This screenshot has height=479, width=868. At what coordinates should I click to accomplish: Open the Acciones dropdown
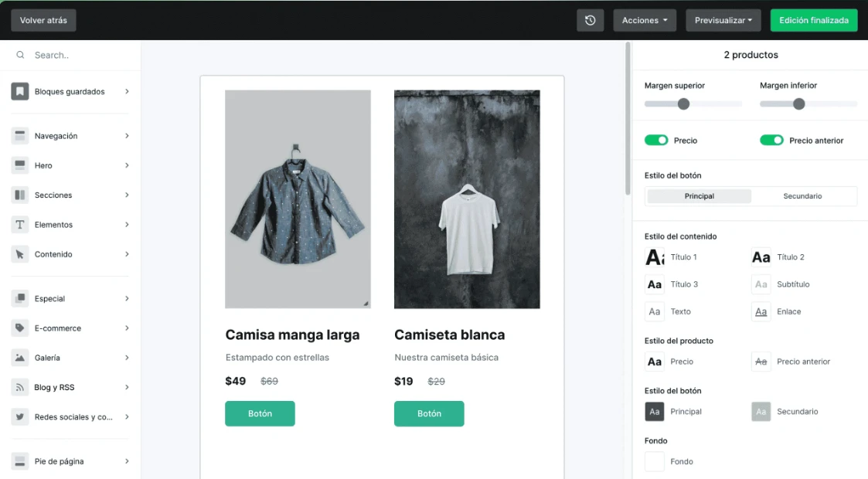pos(645,21)
